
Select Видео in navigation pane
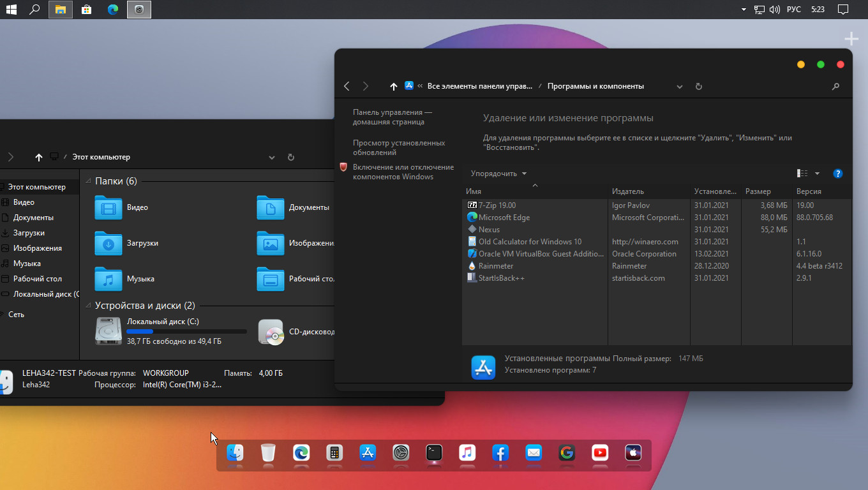(24, 202)
